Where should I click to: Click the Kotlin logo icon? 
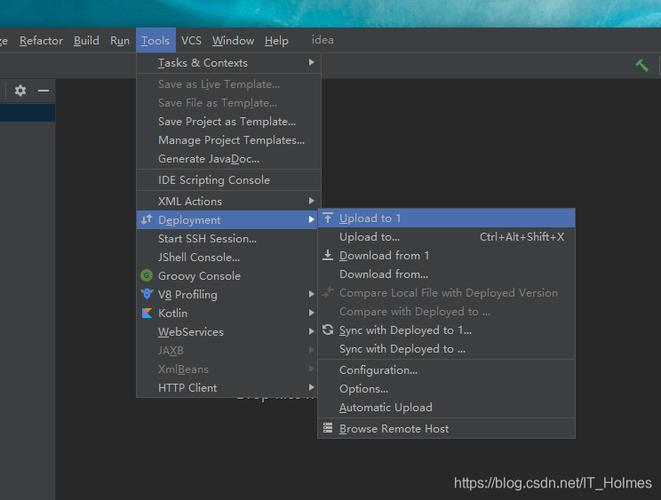click(x=146, y=313)
